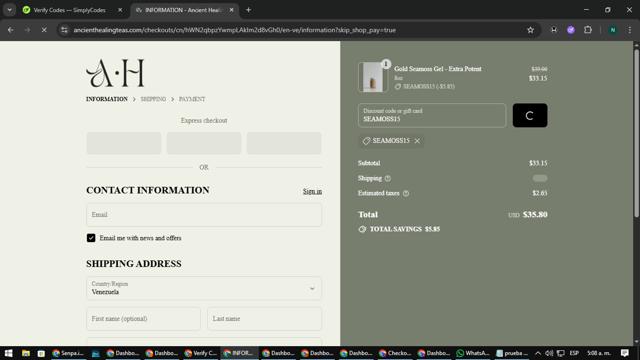Viewport: 640px width, 360px height.
Task: Focus the Last name field
Action: (264, 319)
